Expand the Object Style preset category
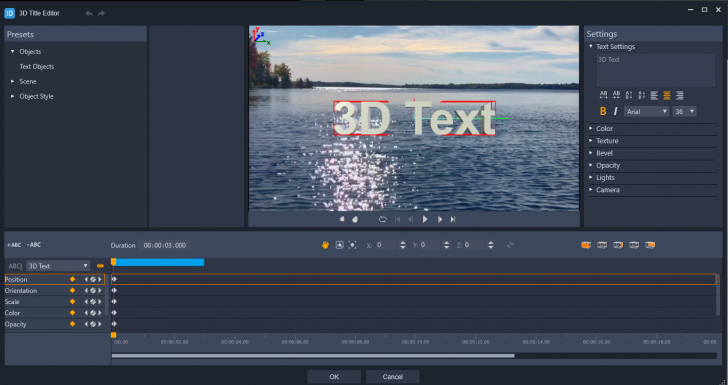The width and height of the screenshot is (728, 385). (13, 96)
